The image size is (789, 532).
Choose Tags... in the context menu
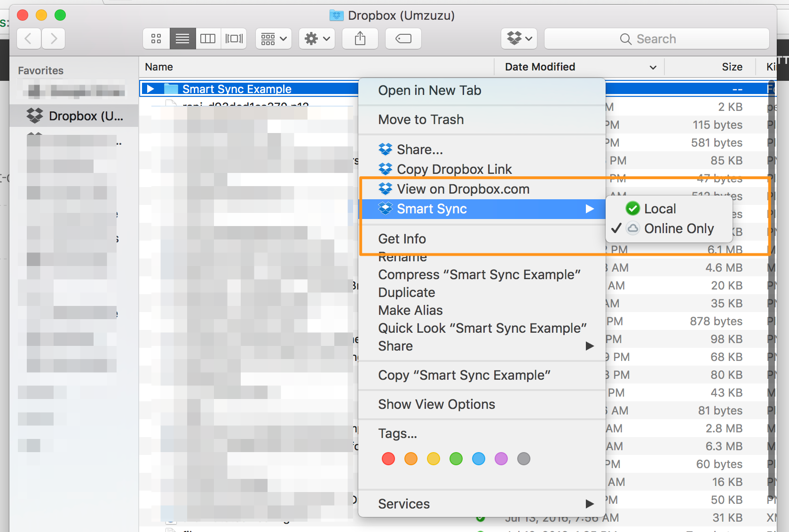pyautogui.click(x=397, y=433)
